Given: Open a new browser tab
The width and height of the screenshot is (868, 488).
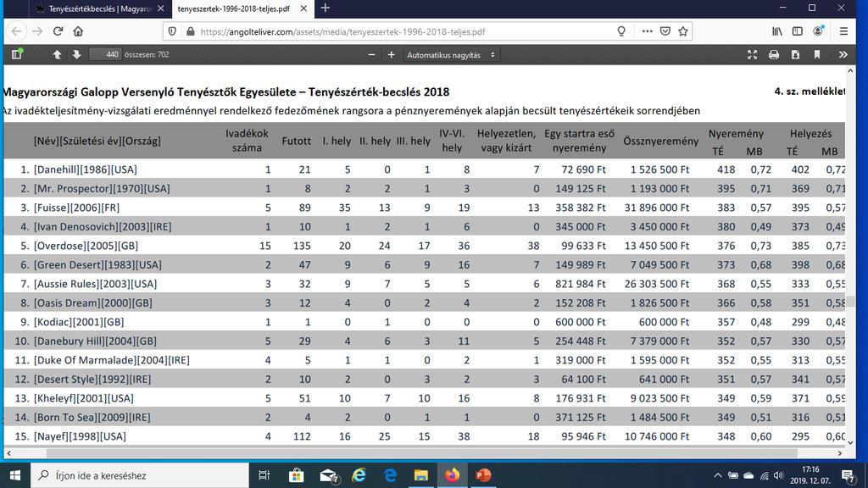Looking at the screenshot, I should [x=325, y=8].
